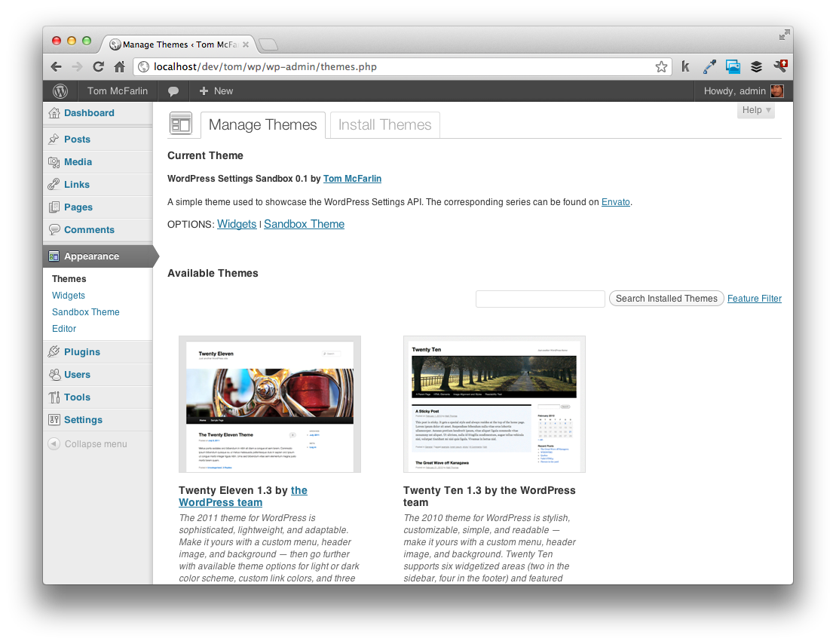Click the Links chain icon

click(54, 185)
